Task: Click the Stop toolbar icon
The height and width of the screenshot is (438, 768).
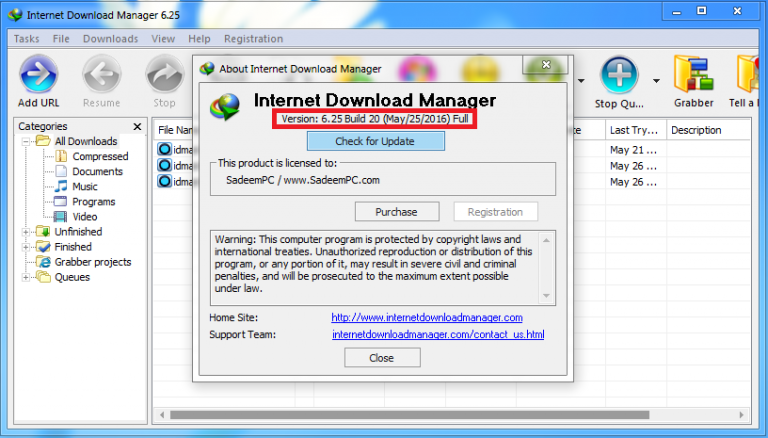Action: [165, 74]
